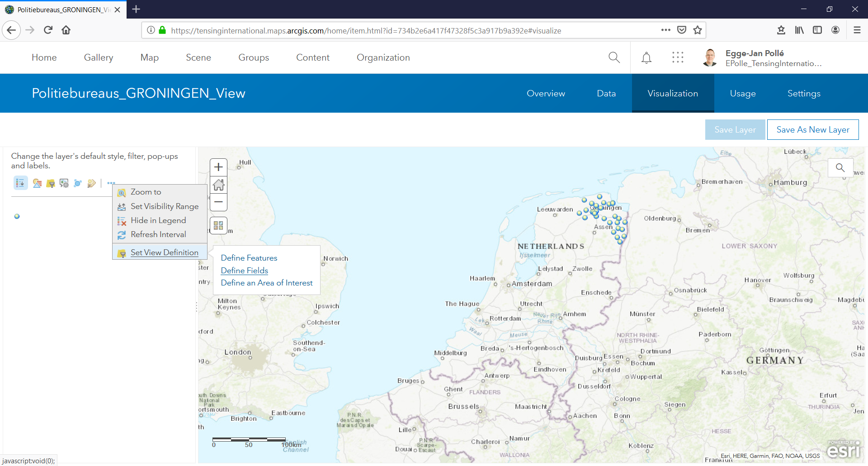868x466 pixels.
Task: Click the Manage Labels tag icon
Action: [x=91, y=183]
